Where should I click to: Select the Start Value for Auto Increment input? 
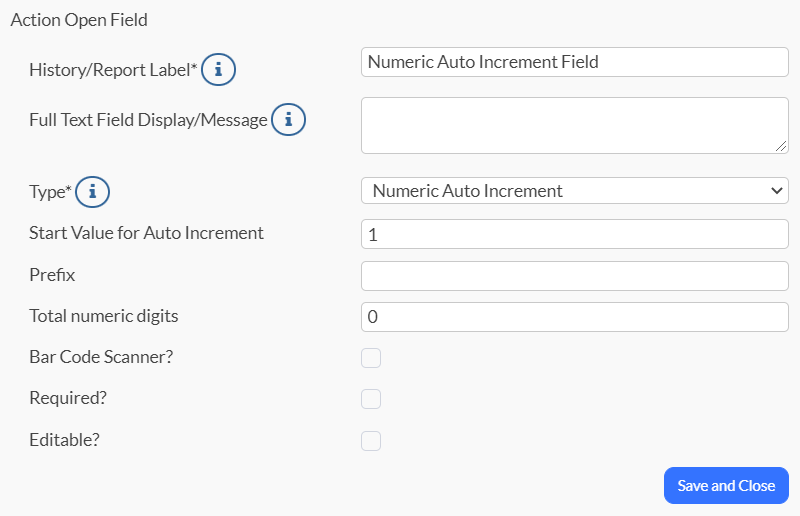pyautogui.click(x=575, y=234)
